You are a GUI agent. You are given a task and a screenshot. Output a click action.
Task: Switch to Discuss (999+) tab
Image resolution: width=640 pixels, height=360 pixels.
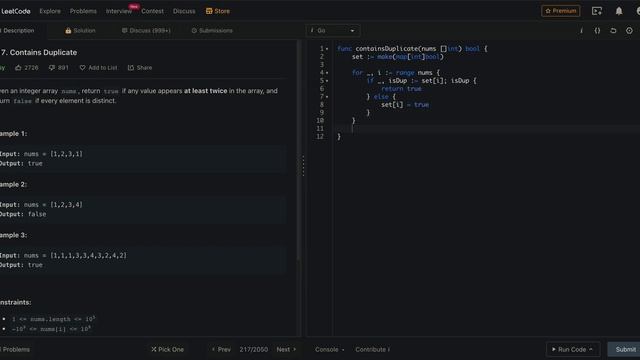146,31
